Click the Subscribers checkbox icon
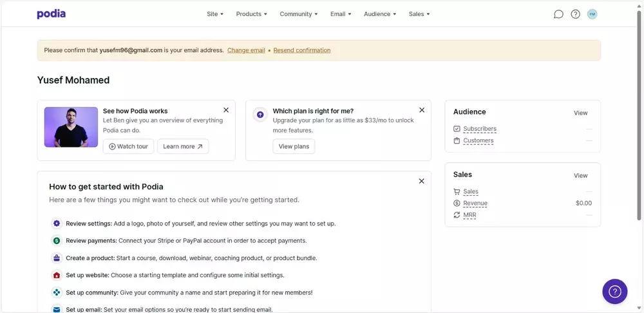 point(457,129)
